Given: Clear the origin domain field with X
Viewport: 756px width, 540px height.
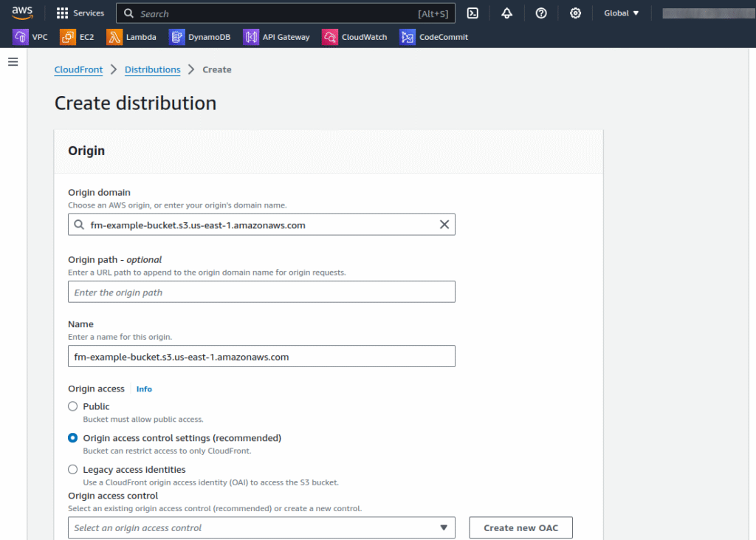Looking at the screenshot, I should 444,225.
